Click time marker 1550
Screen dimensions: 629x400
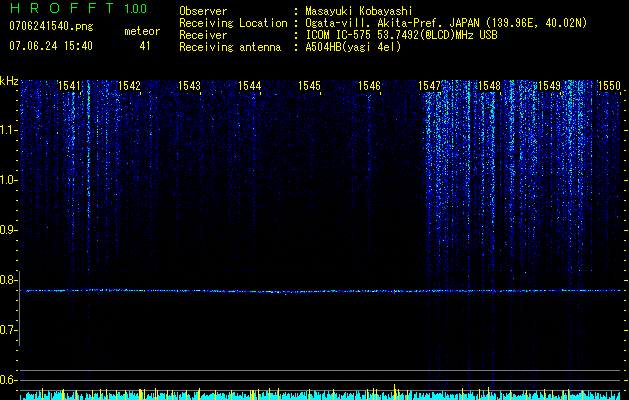click(x=609, y=86)
